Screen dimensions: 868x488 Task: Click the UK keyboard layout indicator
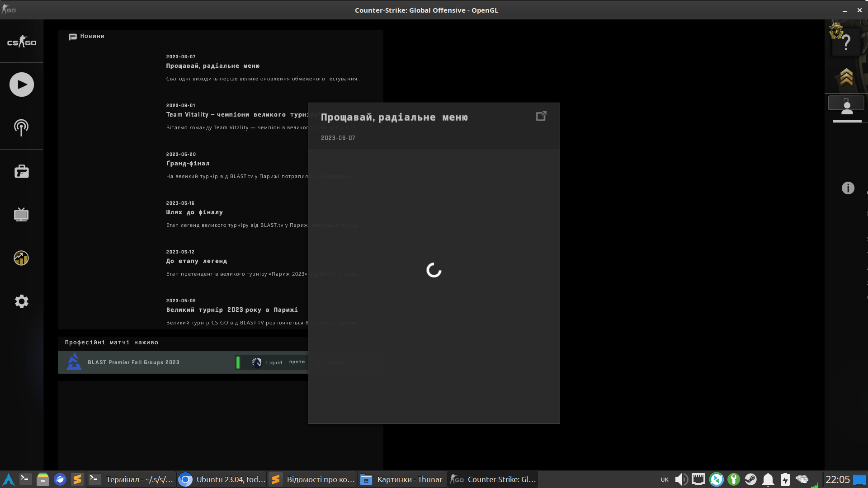(x=664, y=479)
